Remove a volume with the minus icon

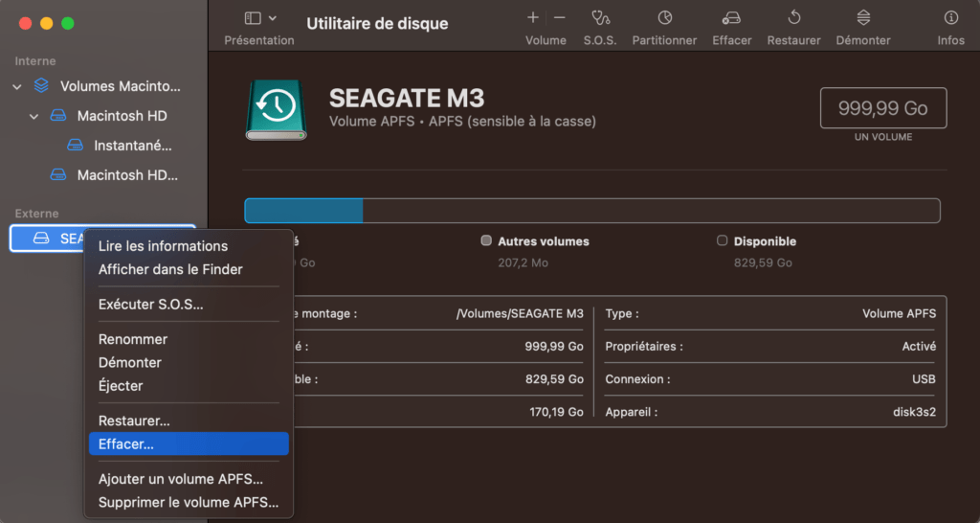click(x=559, y=17)
